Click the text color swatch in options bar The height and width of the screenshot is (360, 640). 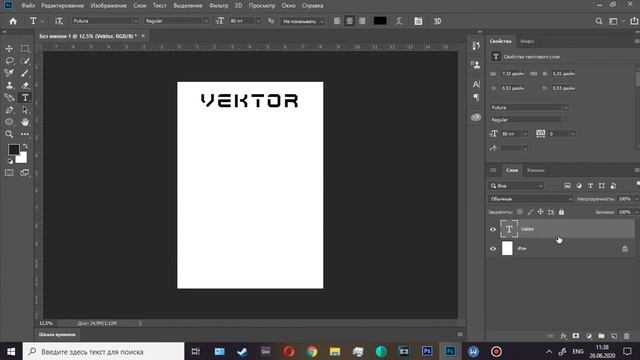click(380, 21)
